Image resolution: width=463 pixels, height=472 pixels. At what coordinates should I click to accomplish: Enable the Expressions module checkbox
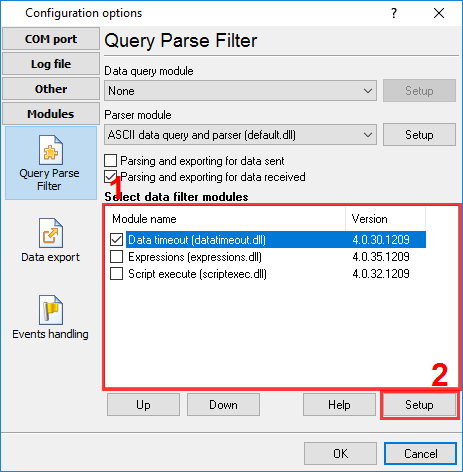coord(116,257)
